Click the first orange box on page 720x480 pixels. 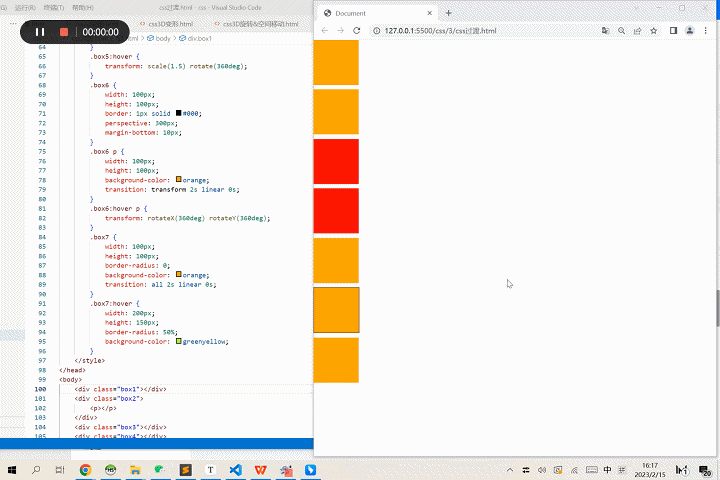[336, 62]
